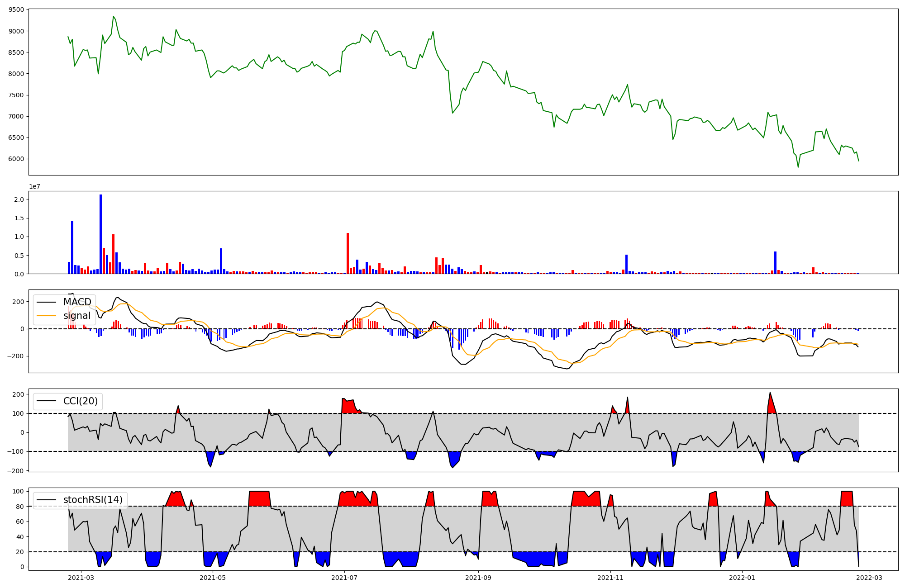Click the 2.0 volume axis tick label
Screen dimensions: 905x588
[x=19, y=199]
